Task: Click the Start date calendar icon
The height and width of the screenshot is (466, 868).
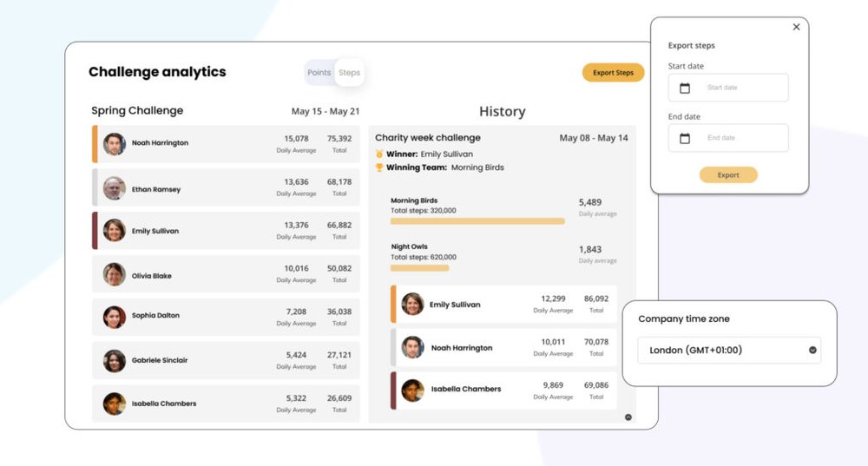Action: [x=685, y=88]
